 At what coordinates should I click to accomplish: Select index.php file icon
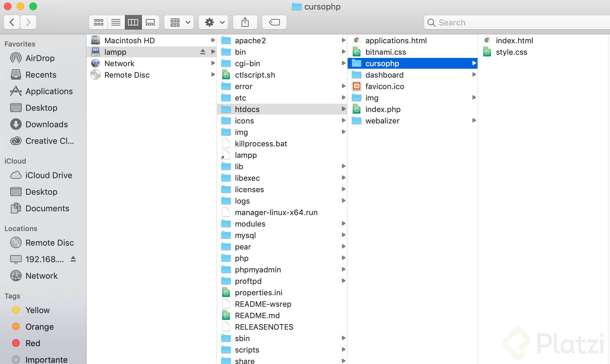pyautogui.click(x=357, y=109)
